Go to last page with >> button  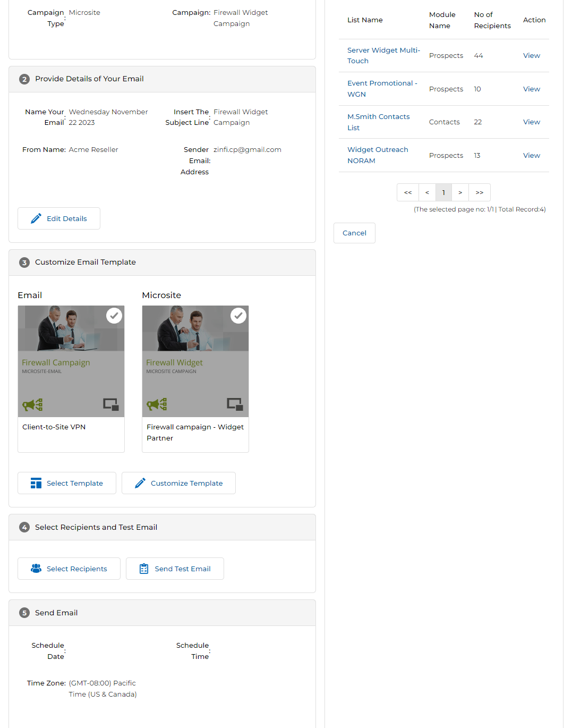click(x=480, y=192)
